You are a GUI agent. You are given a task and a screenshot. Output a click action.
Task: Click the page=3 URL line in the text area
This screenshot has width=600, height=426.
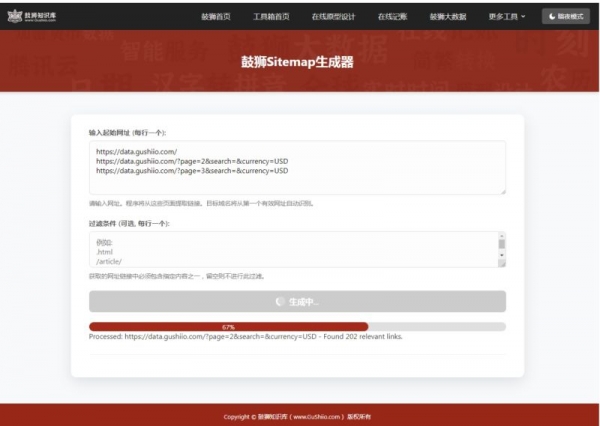[x=192, y=171]
